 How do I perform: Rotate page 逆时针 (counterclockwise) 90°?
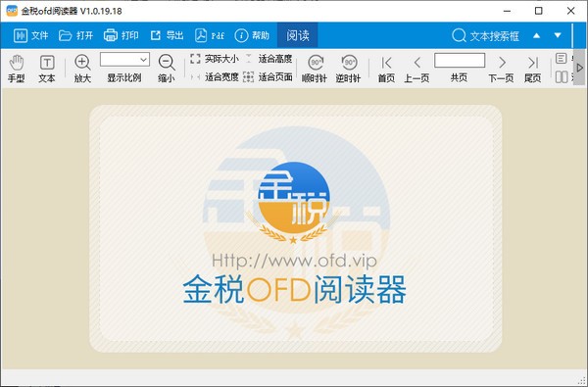point(348,69)
